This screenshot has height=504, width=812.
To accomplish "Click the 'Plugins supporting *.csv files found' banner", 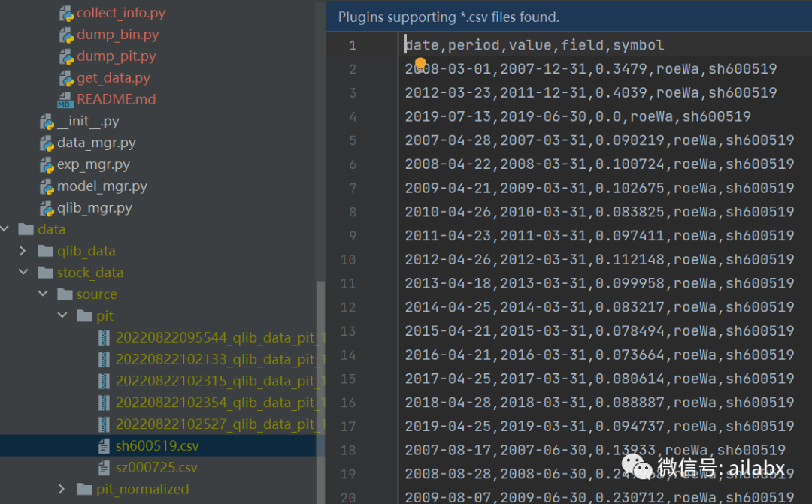I will 568,17.
